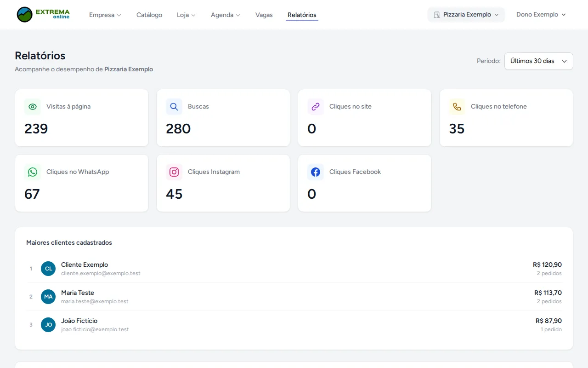This screenshot has height=368, width=588.
Task: Click the email maria.teste@exemplo.test
Action: (x=95, y=301)
